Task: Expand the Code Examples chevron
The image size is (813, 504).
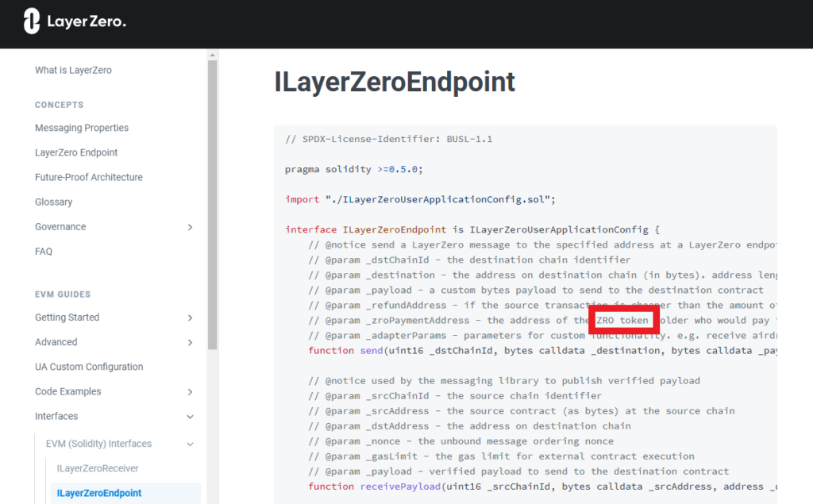Action: [x=191, y=392]
